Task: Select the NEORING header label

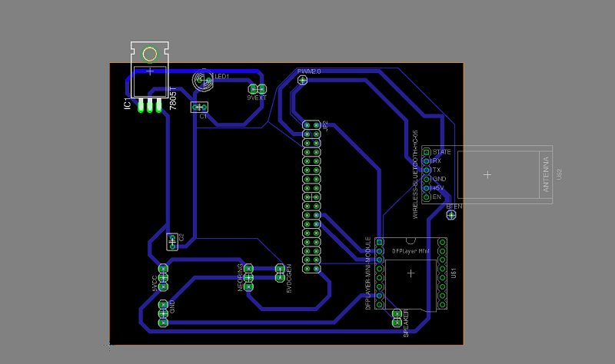Action: click(x=240, y=277)
